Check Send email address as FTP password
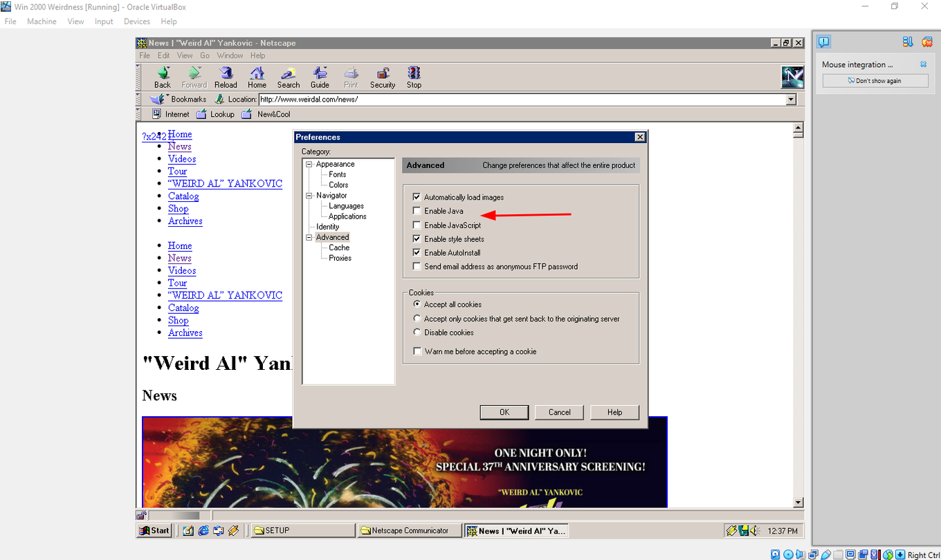Image resolution: width=941 pixels, height=560 pixels. tap(417, 266)
